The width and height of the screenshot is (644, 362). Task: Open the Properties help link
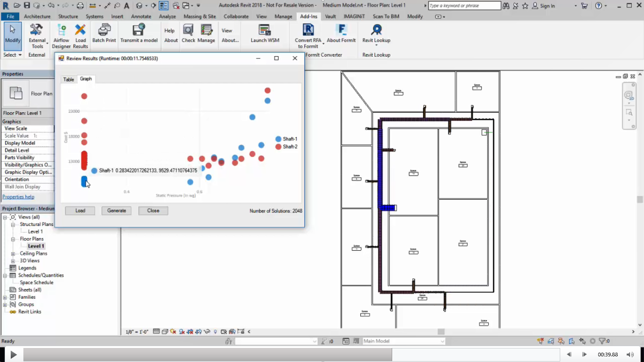click(18, 197)
